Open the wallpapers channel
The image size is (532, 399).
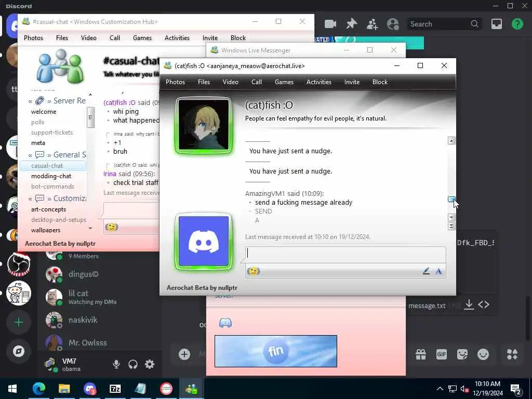click(46, 230)
